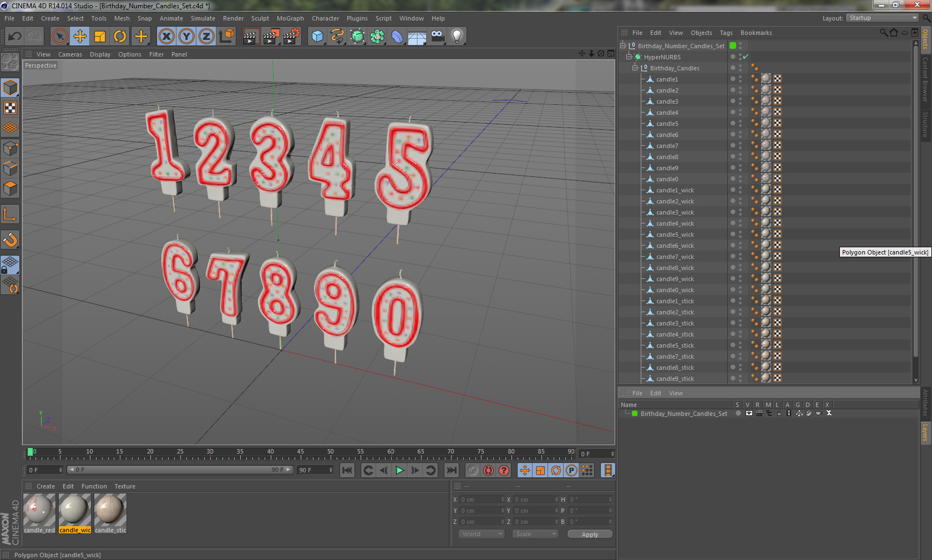
Task: Open the Object Manager Tags menu
Action: click(726, 33)
